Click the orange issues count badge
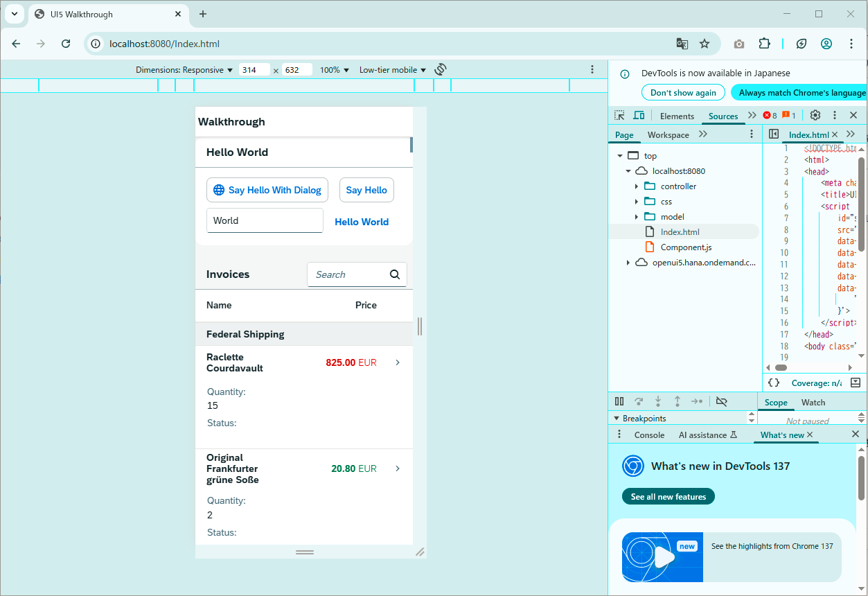The height and width of the screenshot is (596, 868). point(789,116)
